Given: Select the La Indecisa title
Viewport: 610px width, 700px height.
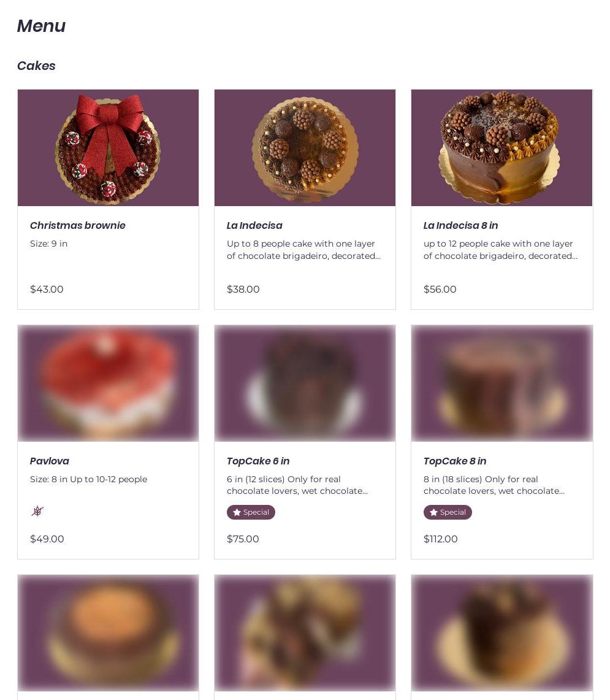Looking at the screenshot, I should tap(254, 225).
